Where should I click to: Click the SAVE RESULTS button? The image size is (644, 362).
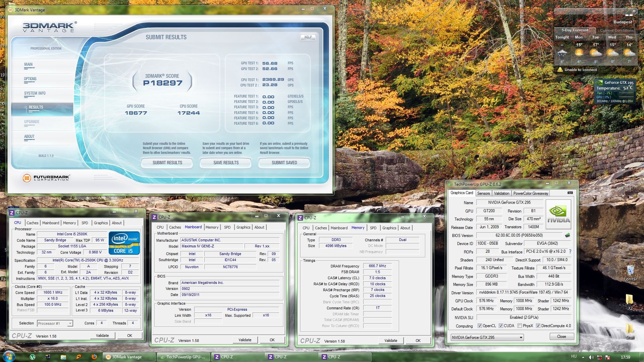coord(226,163)
